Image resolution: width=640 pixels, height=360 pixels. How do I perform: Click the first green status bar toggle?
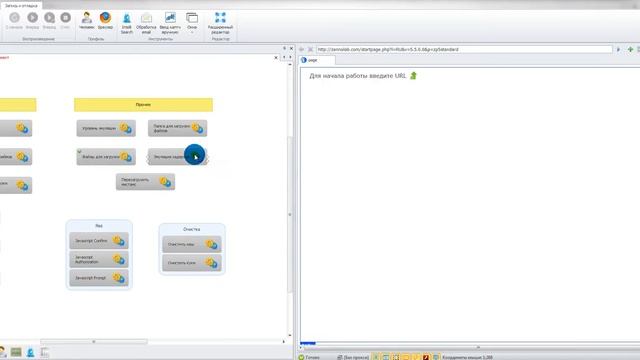click(x=376, y=357)
